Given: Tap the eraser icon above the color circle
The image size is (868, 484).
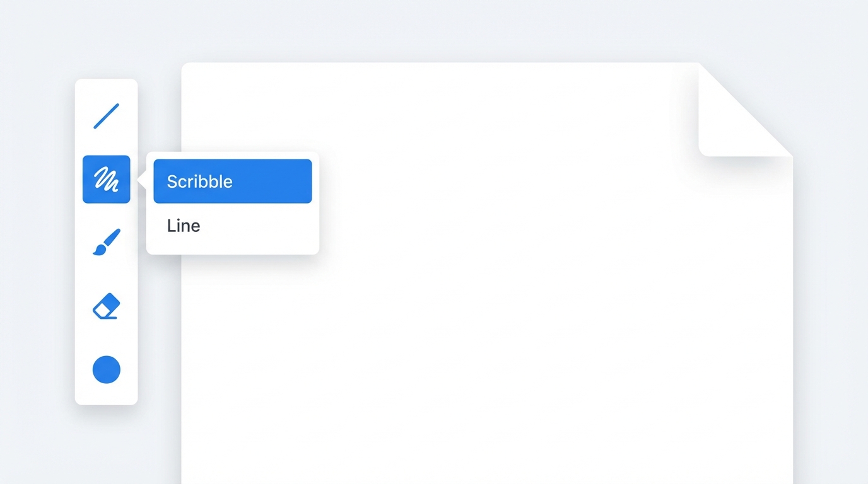Looking at the screenshot, I should click(106, 306).
